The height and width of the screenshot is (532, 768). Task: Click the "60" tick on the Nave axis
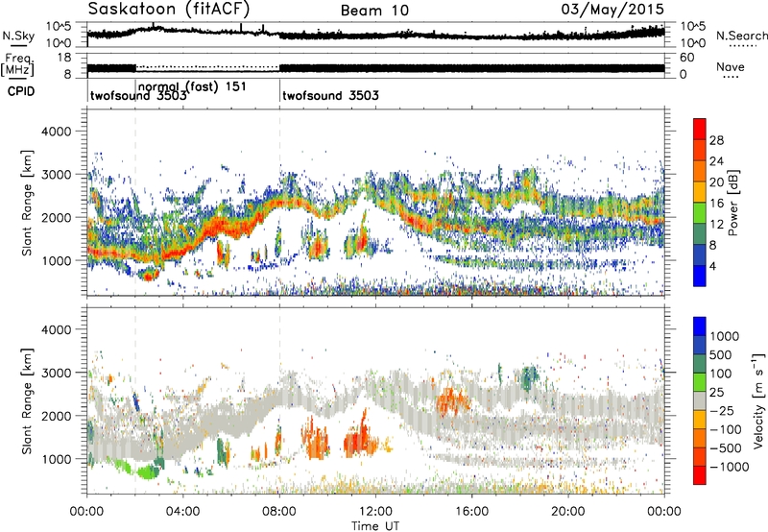pos(687,58)
